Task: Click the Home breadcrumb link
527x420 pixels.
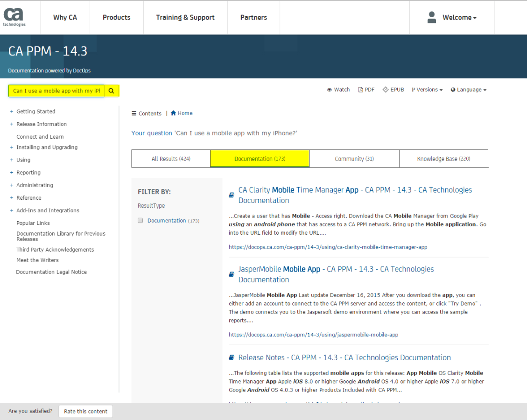Action: pos(185,113)
